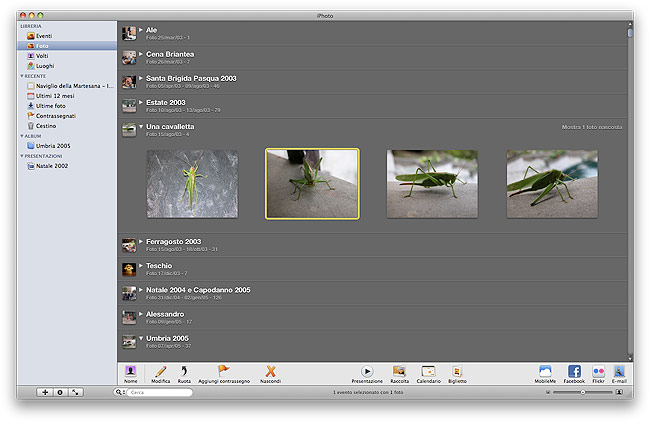This screenshot has height=422, width=650.
Task: Expand the Alessandro event
Action: coord(141,314)
